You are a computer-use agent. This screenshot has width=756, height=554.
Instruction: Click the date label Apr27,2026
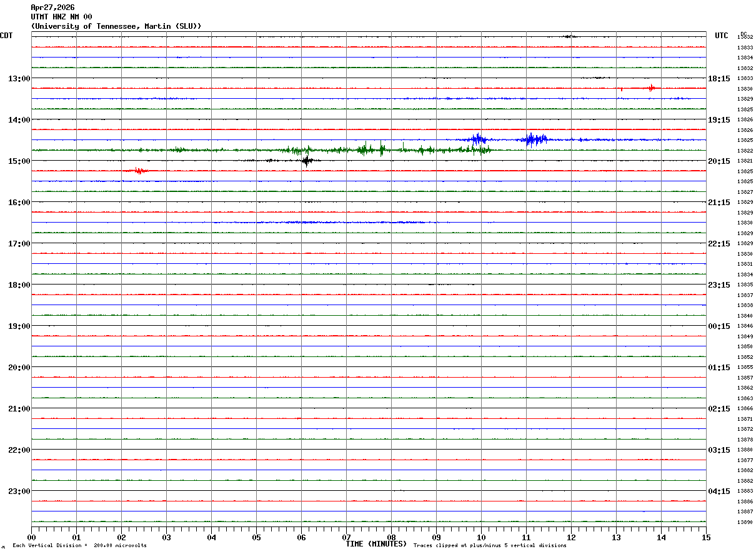point(52,8)
